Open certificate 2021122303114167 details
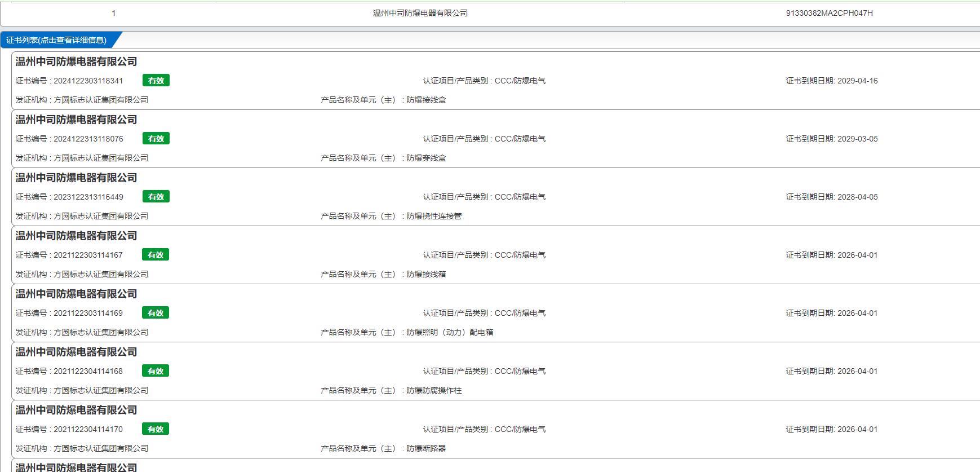The height and width of the screenshot is (472, 980). point(88,255)
